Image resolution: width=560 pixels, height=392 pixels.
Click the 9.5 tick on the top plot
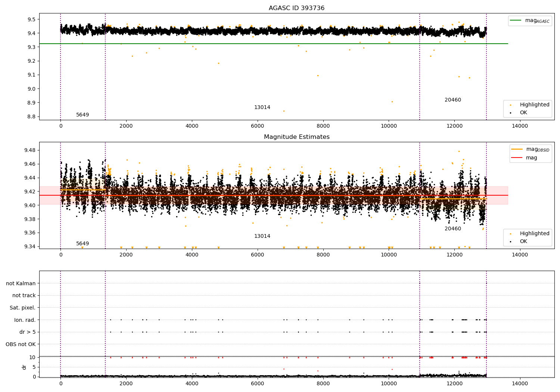(x=31, y=19)
